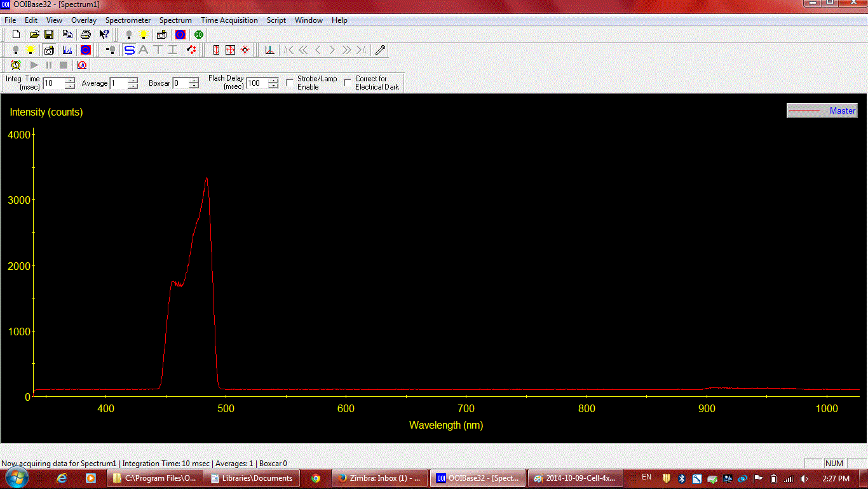Viewport: 868px width, 489px height.
Task: Click the Master legend button
Action: tap(822, 111)
